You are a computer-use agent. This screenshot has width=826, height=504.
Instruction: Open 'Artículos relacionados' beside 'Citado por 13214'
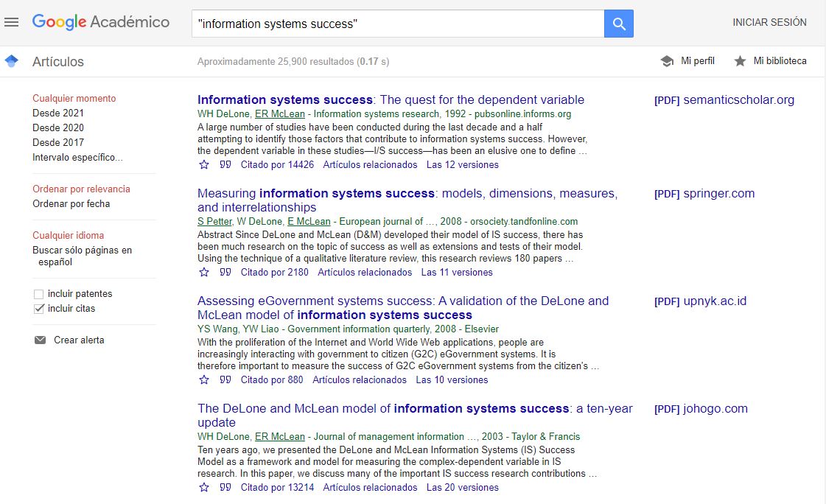(370, 487)
